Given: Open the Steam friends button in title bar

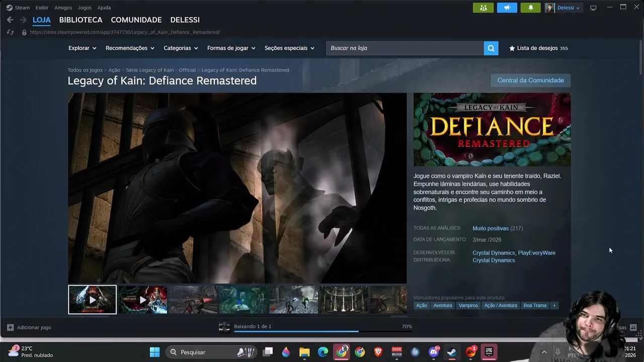Looking at the screenshot, I should pos(483,8).
